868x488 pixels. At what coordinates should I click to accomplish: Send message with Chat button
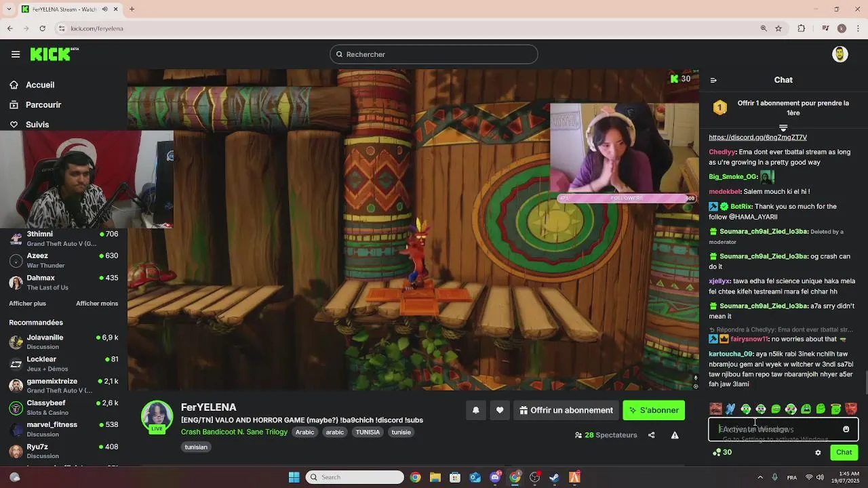(844, 452)
